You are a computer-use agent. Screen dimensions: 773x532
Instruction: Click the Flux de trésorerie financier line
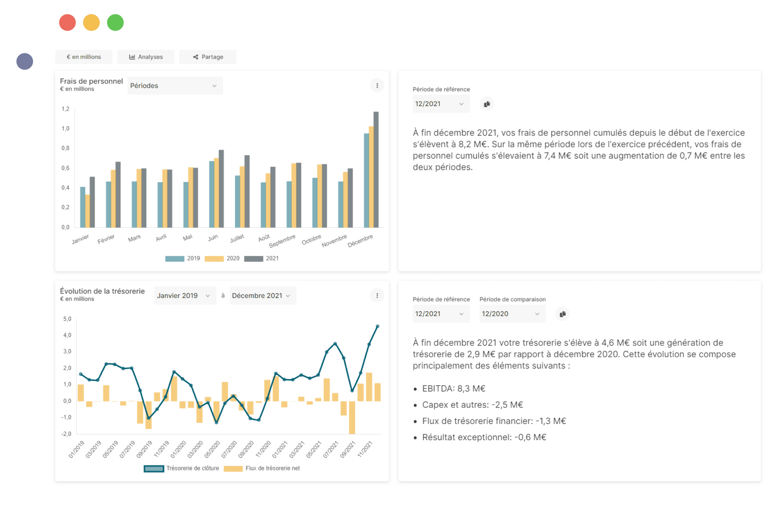494,421
